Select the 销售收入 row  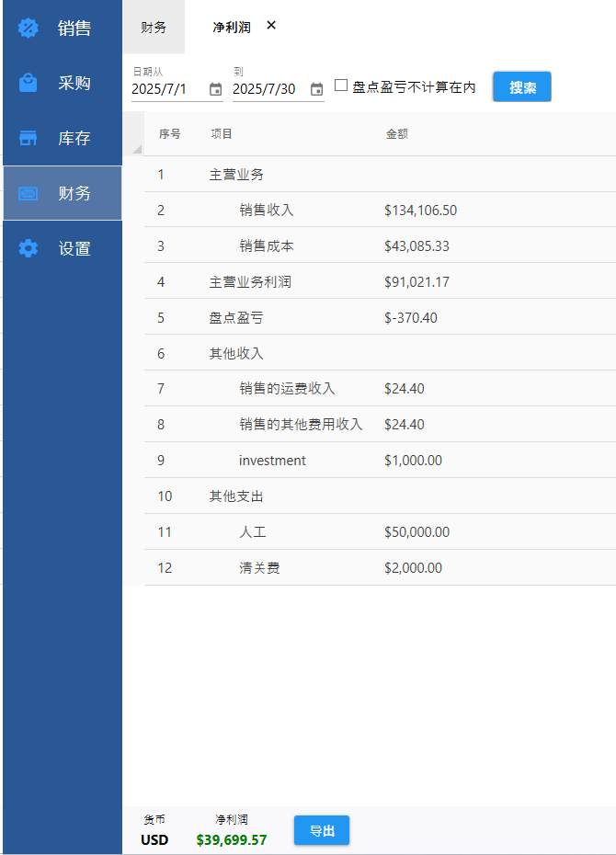coord(267,211)
